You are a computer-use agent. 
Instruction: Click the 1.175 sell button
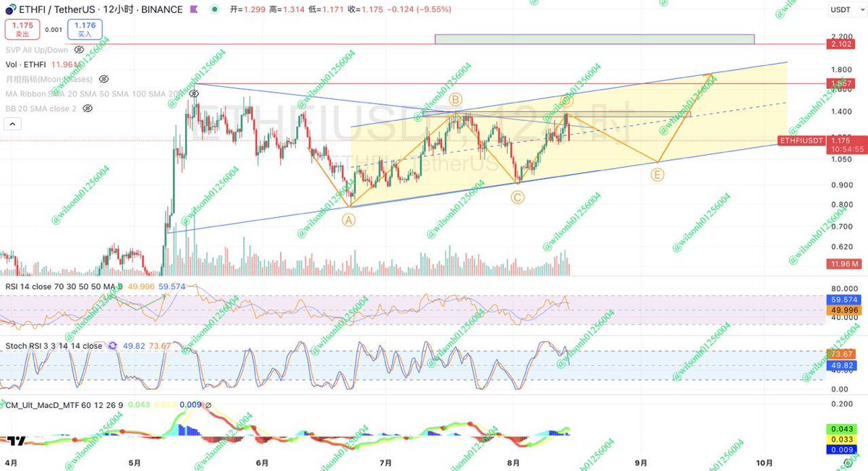point(22,30)
